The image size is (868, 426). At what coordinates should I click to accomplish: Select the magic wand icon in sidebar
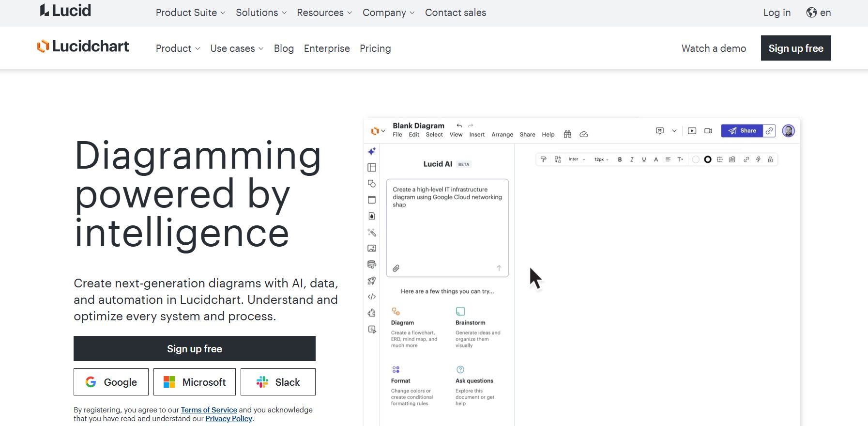[x=372, y=232]
